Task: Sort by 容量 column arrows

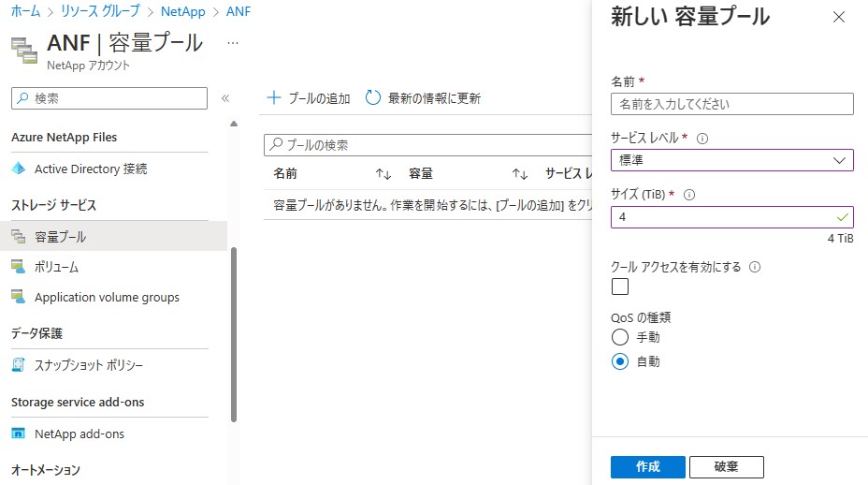Action: [x=519, y=174]
